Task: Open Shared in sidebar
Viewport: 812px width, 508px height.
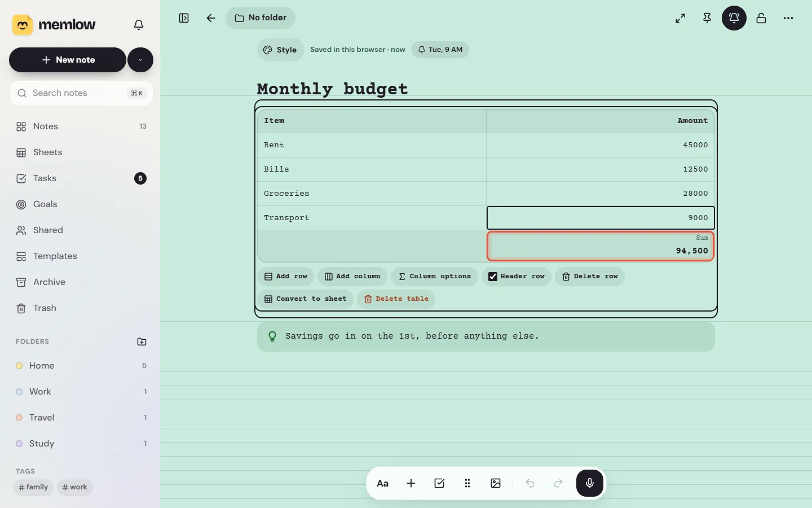Action: (81, 230)
